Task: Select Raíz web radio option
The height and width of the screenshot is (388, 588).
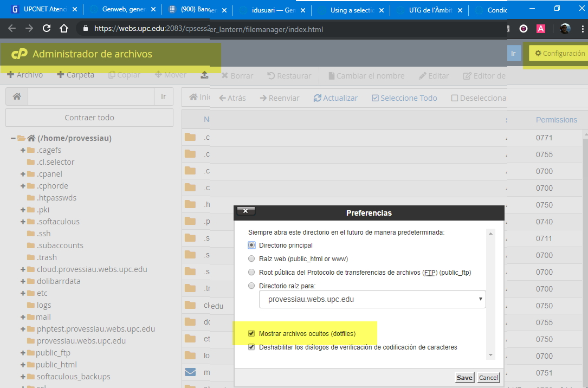Action: (x=251, y=258)
